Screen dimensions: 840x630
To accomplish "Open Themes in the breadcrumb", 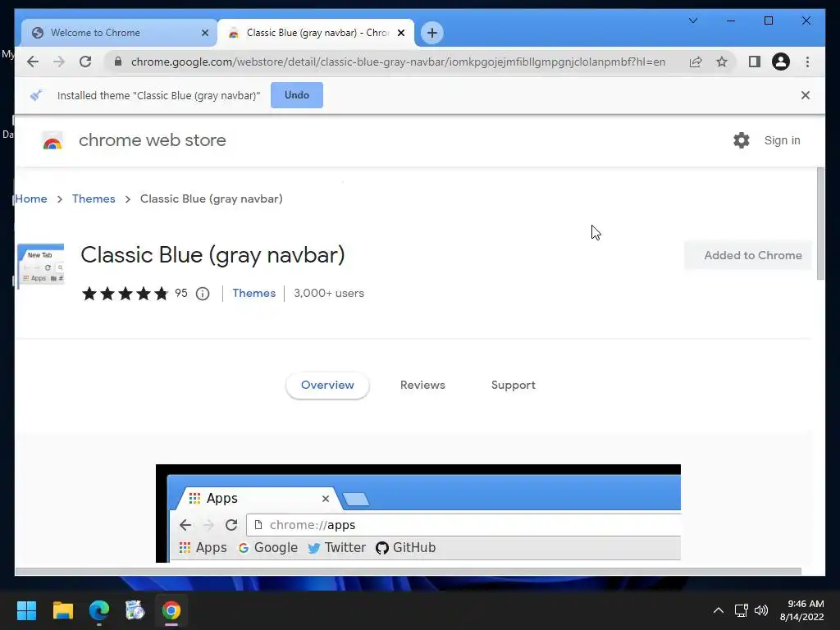I will (94, 199).
